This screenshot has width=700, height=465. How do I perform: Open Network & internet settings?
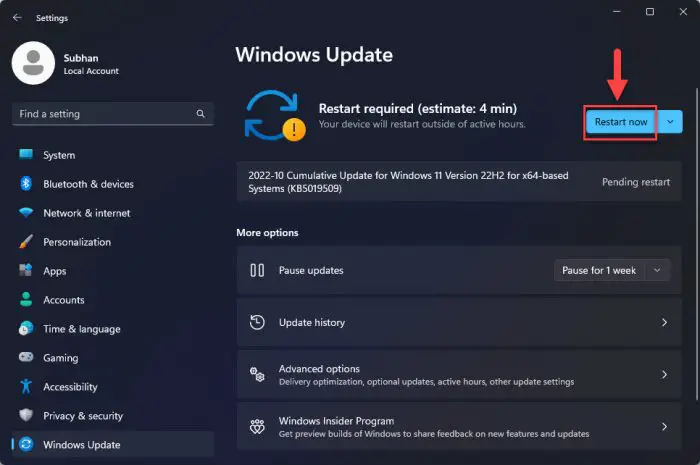[113, 213]
